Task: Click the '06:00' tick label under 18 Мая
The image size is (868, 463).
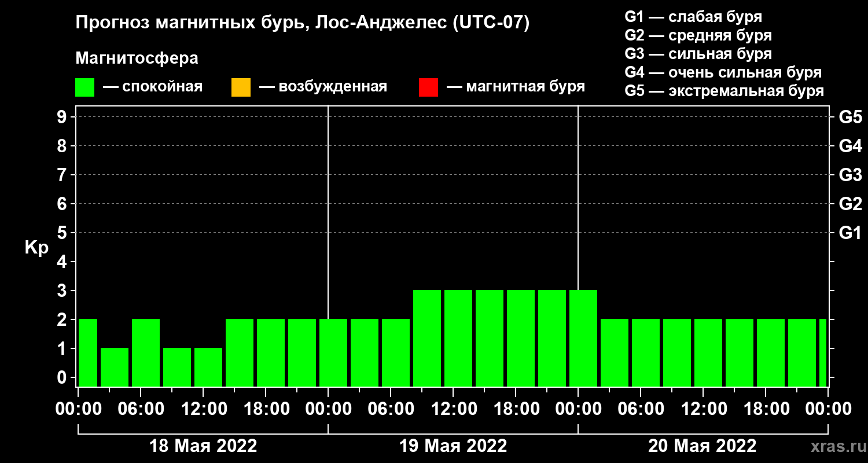Action: 141,409
